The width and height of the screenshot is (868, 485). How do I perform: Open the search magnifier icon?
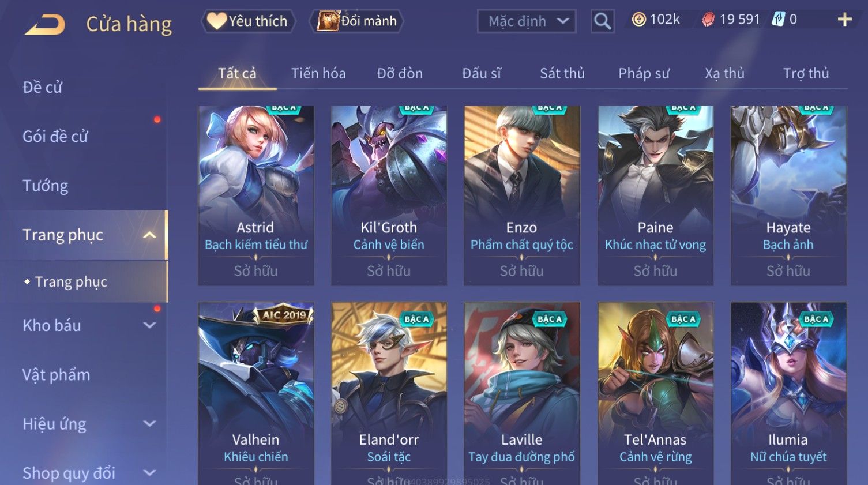[602, 21]
